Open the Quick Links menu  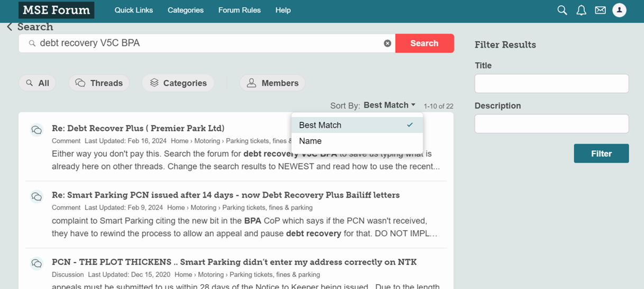pyautogui.click(x=134, y=10)
